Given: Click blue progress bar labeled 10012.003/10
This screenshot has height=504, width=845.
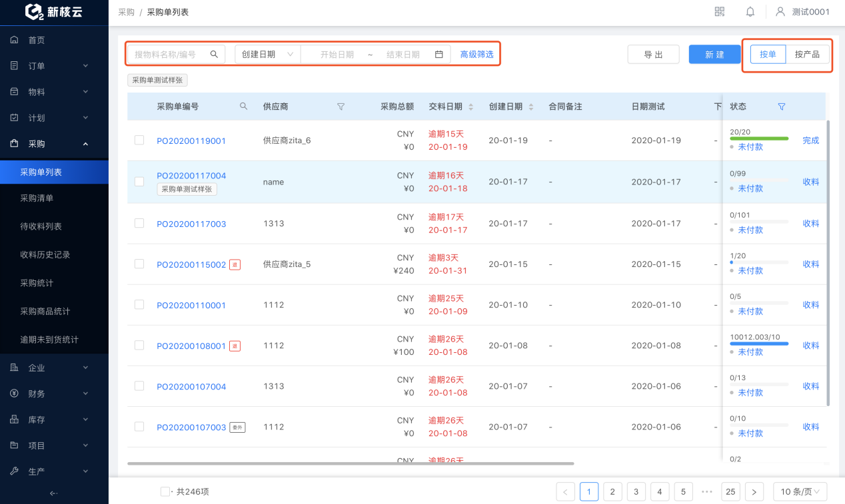Looking at the screenshot, I should (x=759, y=344).
